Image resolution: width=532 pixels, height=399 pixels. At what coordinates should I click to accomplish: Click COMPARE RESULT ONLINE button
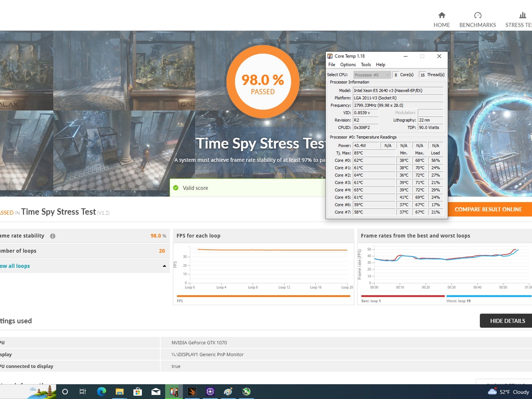[489, 209]
